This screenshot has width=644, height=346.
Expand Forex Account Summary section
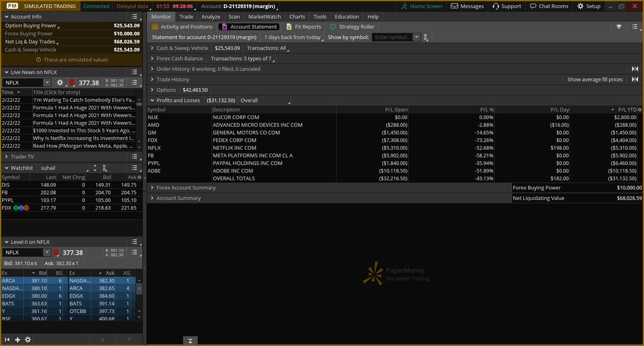tap(152, 188)
